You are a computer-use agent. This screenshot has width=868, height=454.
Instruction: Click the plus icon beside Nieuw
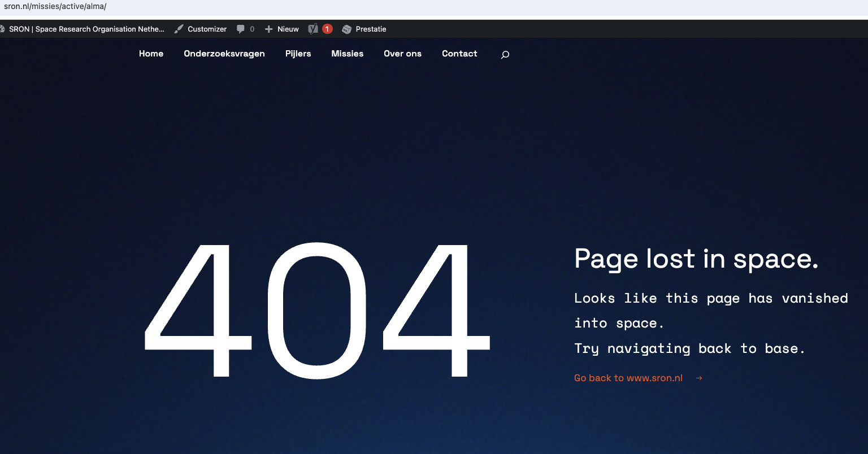[x=268, y=29]
